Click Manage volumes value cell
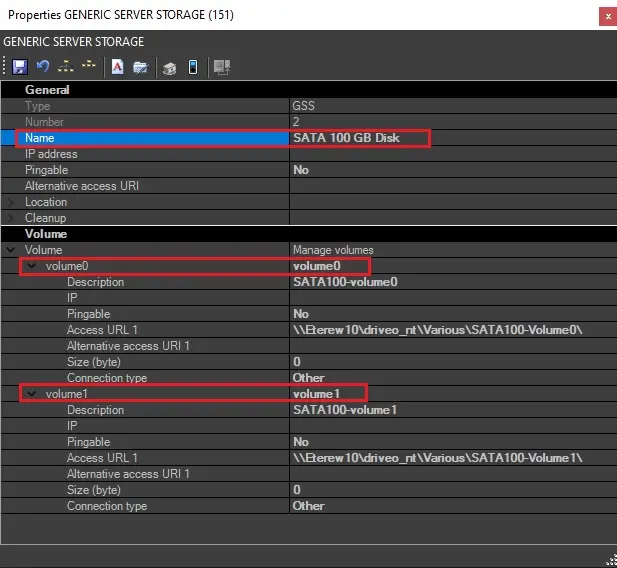This screenshot has width=617, height=568. point(332,250)
